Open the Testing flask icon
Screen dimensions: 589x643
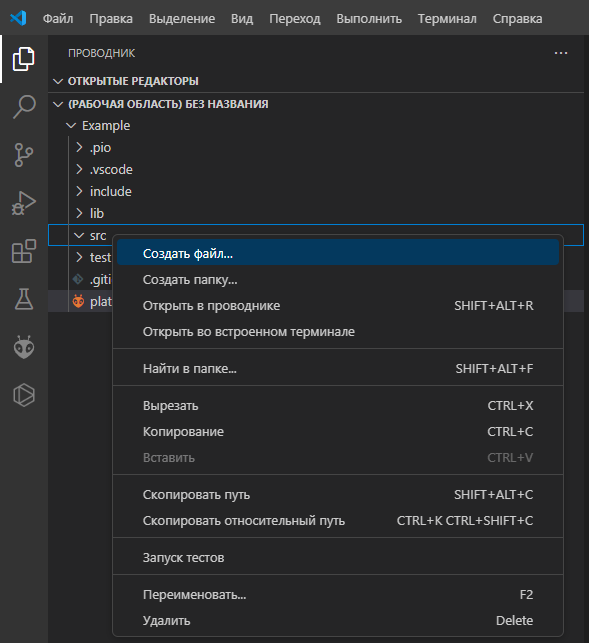(x=24, y=299)
